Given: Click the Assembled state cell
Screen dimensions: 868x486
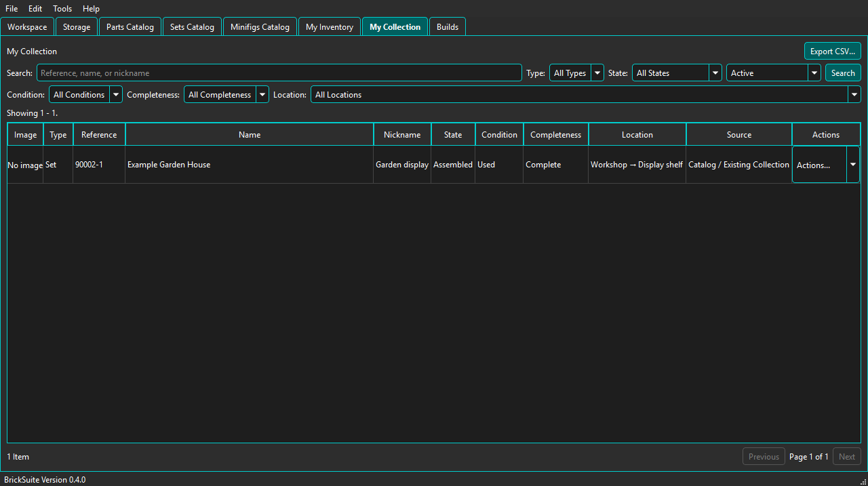Looking at the screenshot, I should click(x=453, y=165).
